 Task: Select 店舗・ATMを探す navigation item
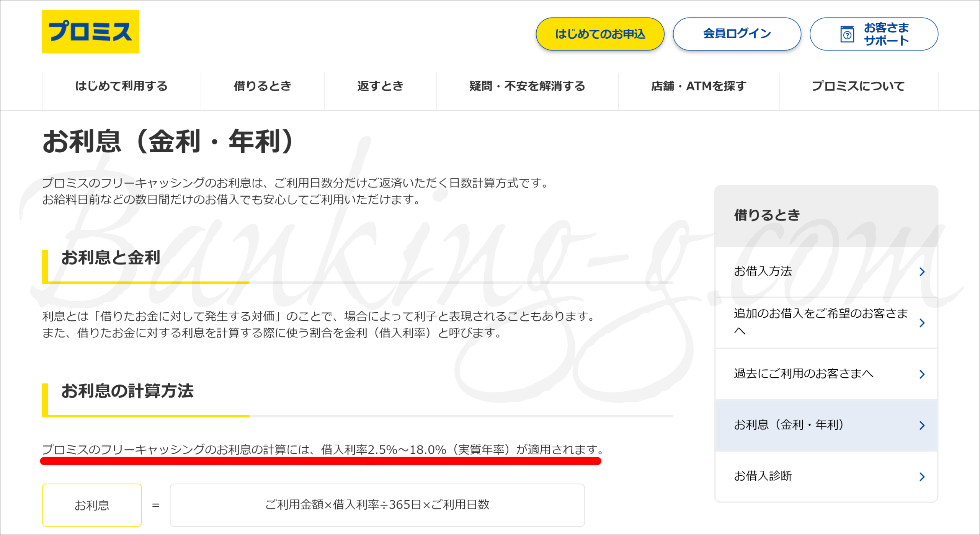[x=699, y=86]
